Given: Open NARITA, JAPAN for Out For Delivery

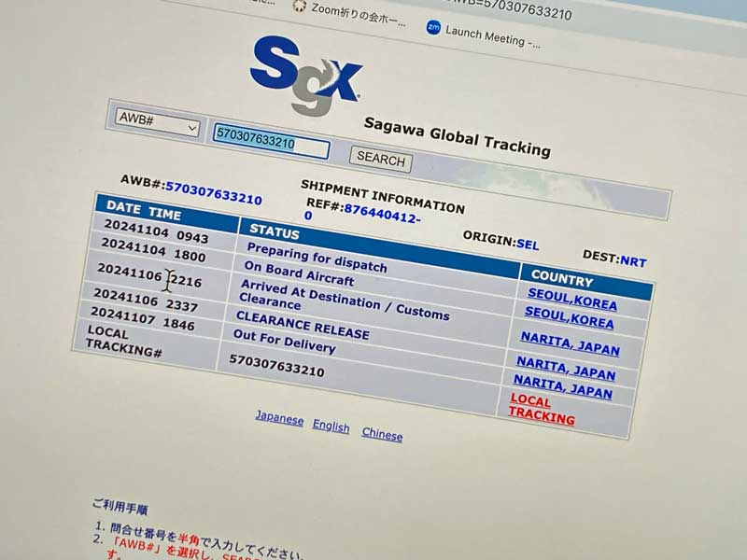Looking at the screenshot, I should [x=563, y=386].
